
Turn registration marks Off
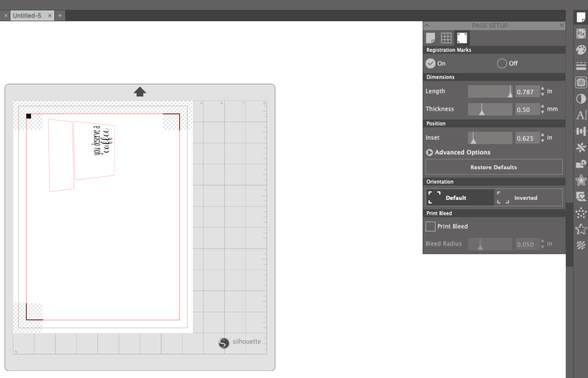501,63
